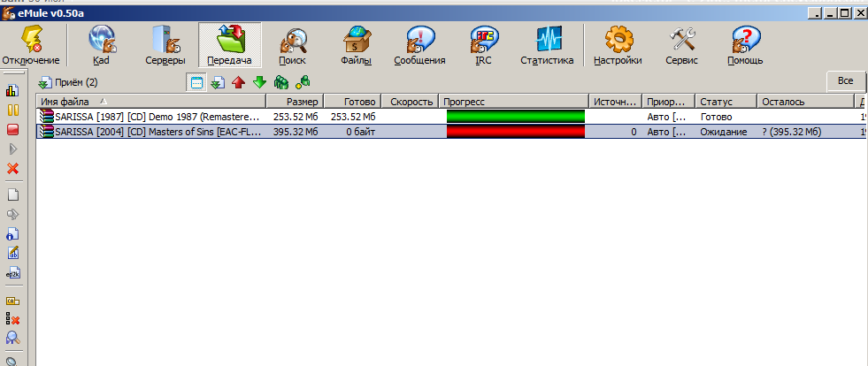Image resolution: width=868 pixels, height=366 pixels.
Task: Open the Статистика page
Action: click(547, 45)
